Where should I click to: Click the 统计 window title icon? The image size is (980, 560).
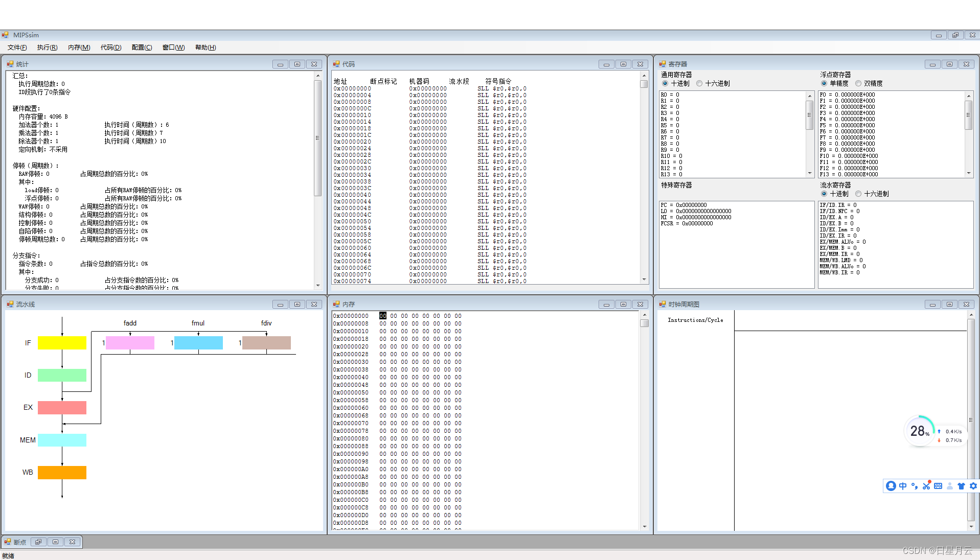pos(10,64)
